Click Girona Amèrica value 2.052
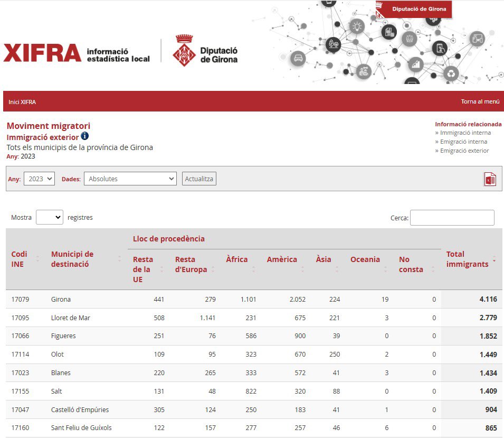 click(298, 299)
